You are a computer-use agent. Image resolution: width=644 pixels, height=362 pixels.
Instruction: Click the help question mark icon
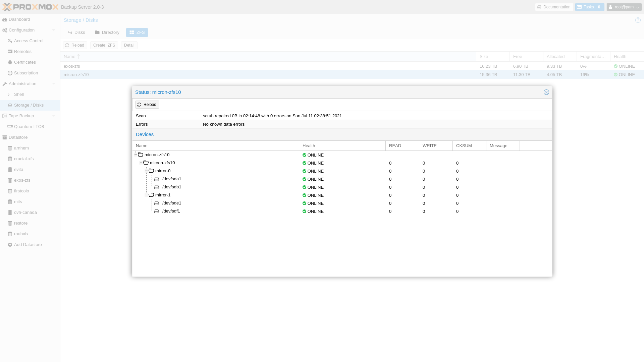coord(638,20)
